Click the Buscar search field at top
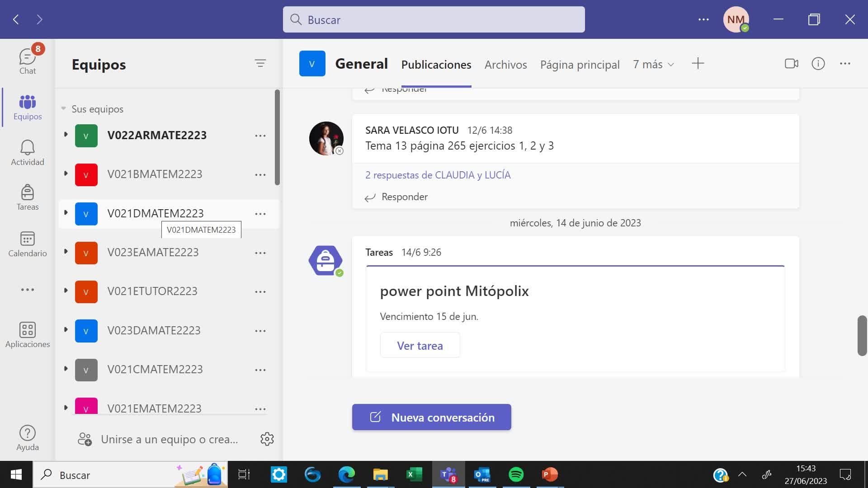868x488 pixels. (434, 19)
